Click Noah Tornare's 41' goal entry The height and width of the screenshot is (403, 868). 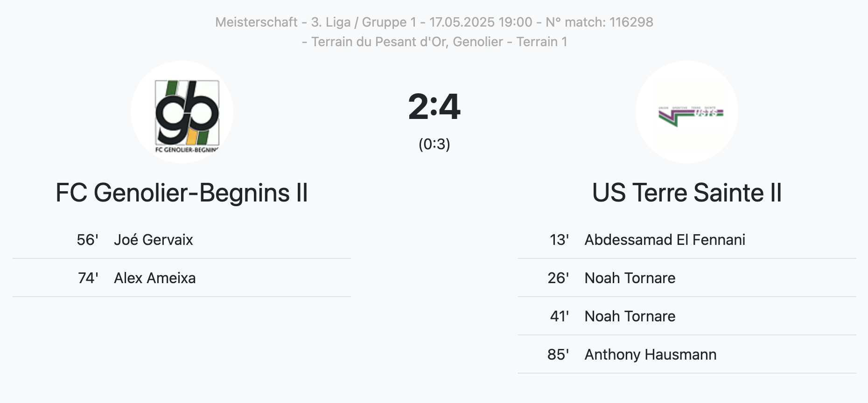pos(687,316)
